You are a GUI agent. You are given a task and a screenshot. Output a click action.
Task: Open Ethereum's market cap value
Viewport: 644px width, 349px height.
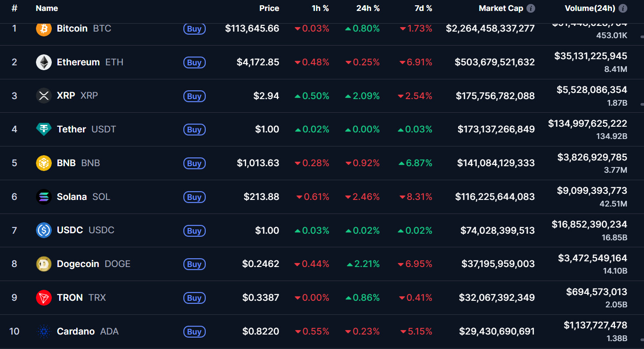pyautogui.click(x=494, y=62)
